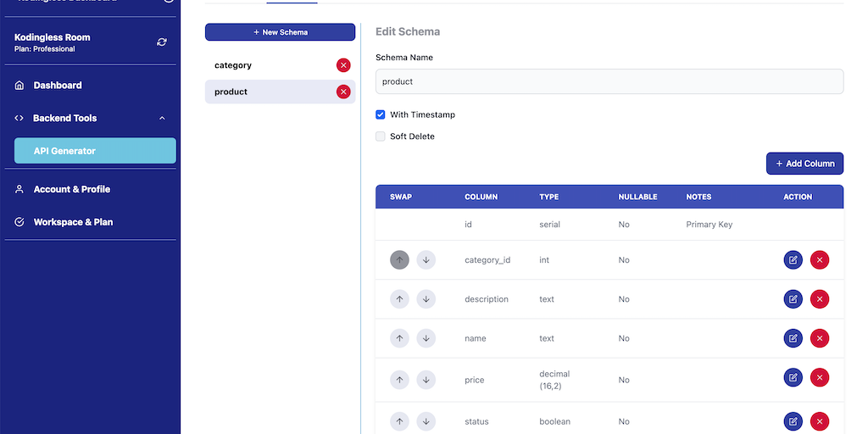Focus the Schema Name input field
This screenshot has height=434, width=868.
pos(609,81)
